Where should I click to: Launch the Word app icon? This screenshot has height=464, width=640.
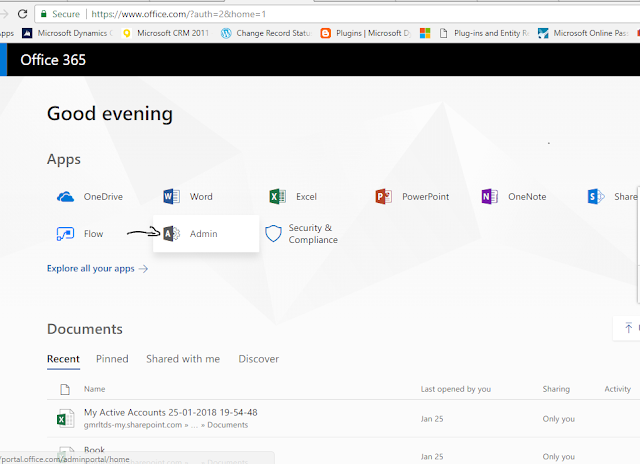171,197
